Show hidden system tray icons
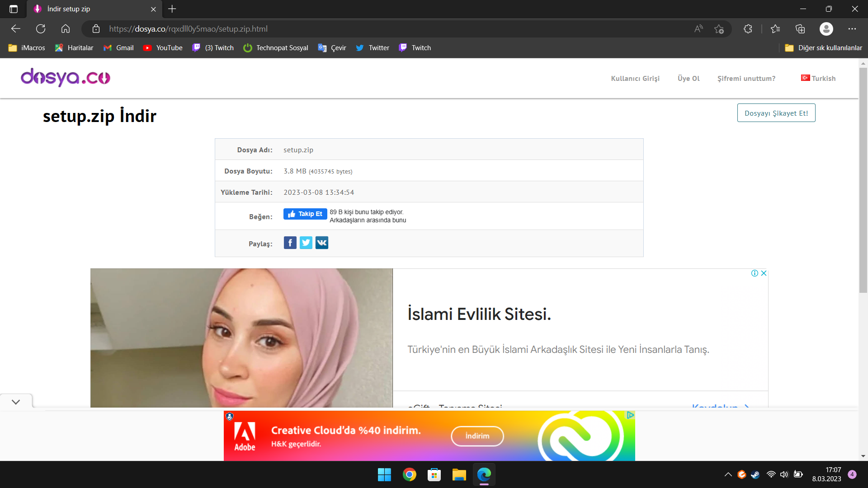 (x=728, y=474)
